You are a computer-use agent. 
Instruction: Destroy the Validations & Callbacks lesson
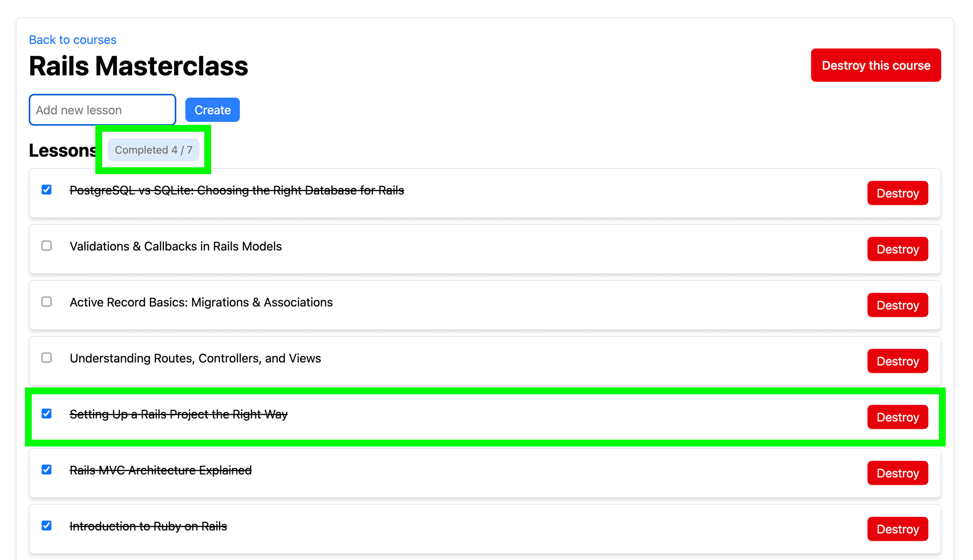(897, 249)
